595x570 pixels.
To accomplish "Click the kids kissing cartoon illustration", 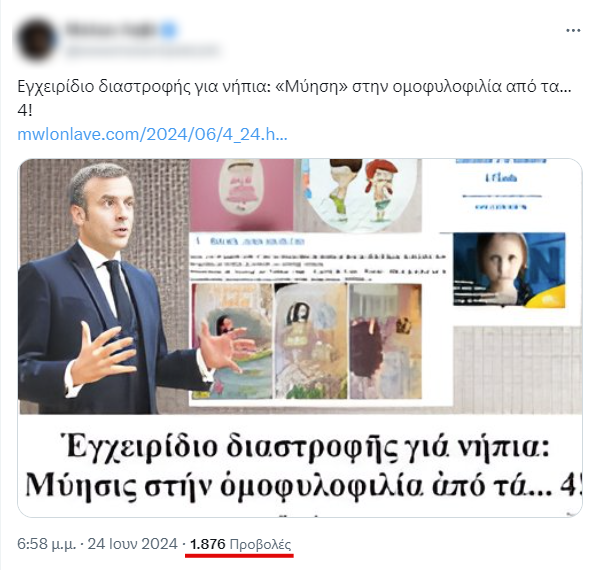I will [x=359, y=195].
